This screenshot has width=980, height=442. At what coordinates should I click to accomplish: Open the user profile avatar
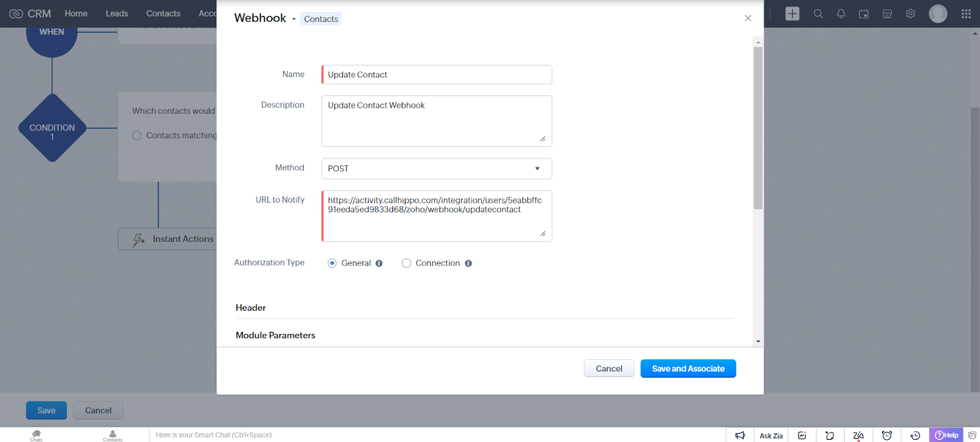point(938,13)
